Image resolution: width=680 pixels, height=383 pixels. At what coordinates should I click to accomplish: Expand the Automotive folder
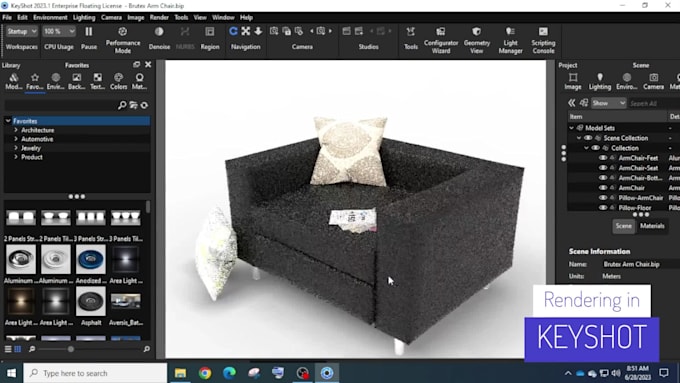coord(16,139)
